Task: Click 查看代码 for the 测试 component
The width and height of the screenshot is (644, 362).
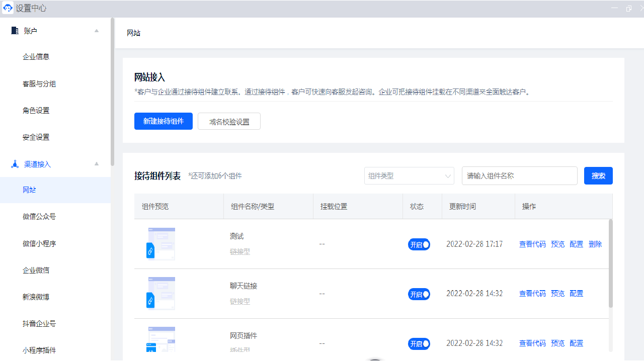Action: (532, 244)
